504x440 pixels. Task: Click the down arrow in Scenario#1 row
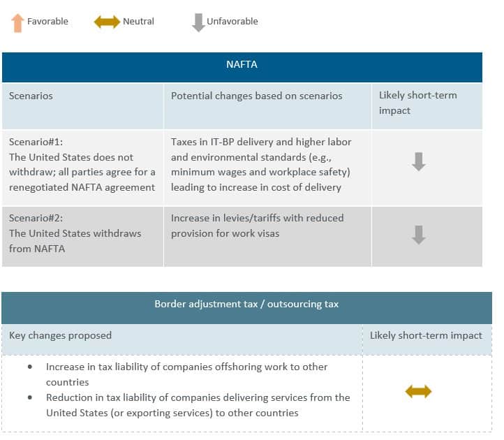(418, 162)
